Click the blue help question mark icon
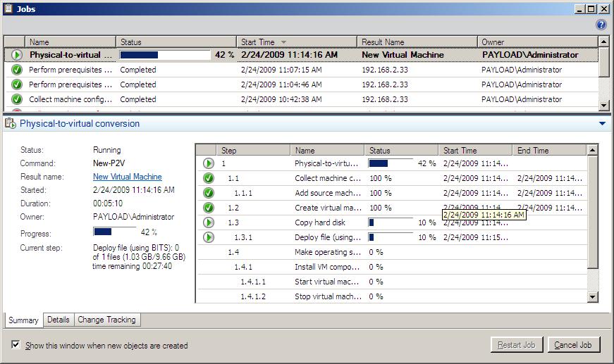 pyautogui.click(x=601, y=25)
